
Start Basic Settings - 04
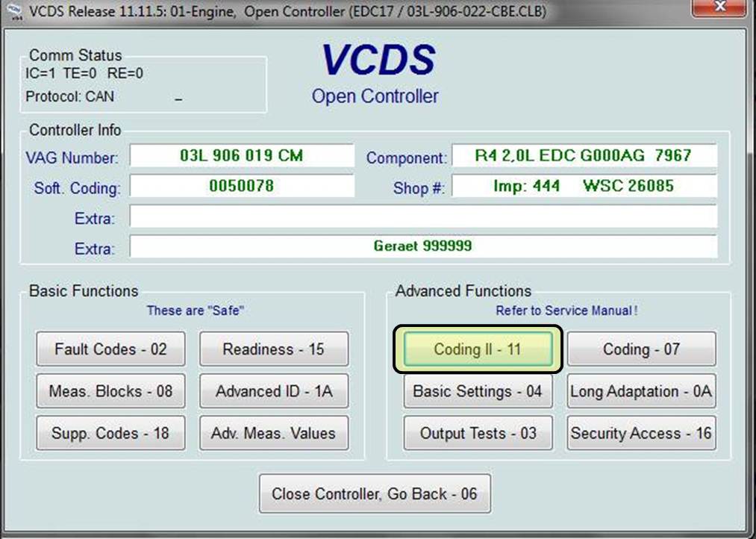[478, 391]
